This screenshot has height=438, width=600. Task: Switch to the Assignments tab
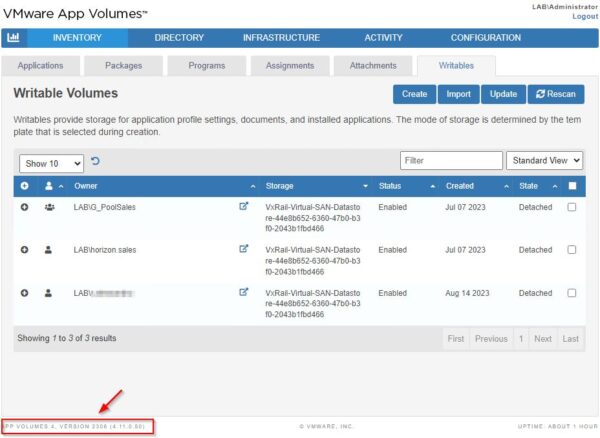click(290, 66)
